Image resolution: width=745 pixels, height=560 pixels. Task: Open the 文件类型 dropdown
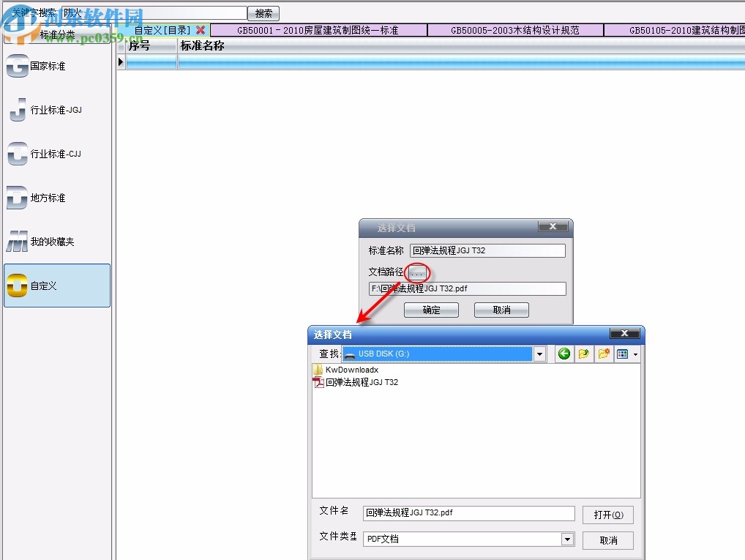pyautogui.click(x=567, y=539)
